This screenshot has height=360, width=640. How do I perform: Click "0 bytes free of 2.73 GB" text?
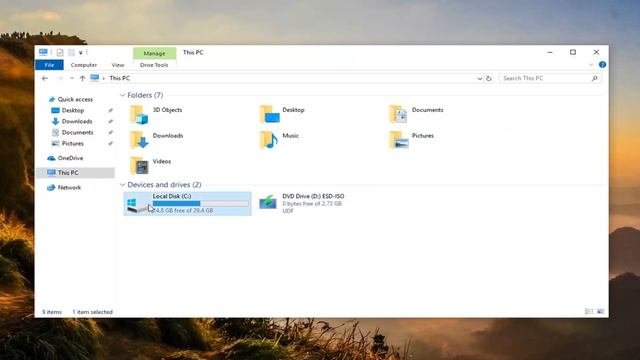click(312, 203)
